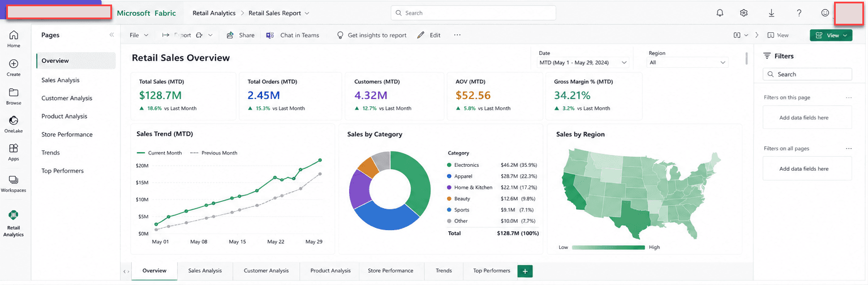Click the Low to High map gradient bar
The height and width of the screenshot is (285, 868).
tap(608, 248)
